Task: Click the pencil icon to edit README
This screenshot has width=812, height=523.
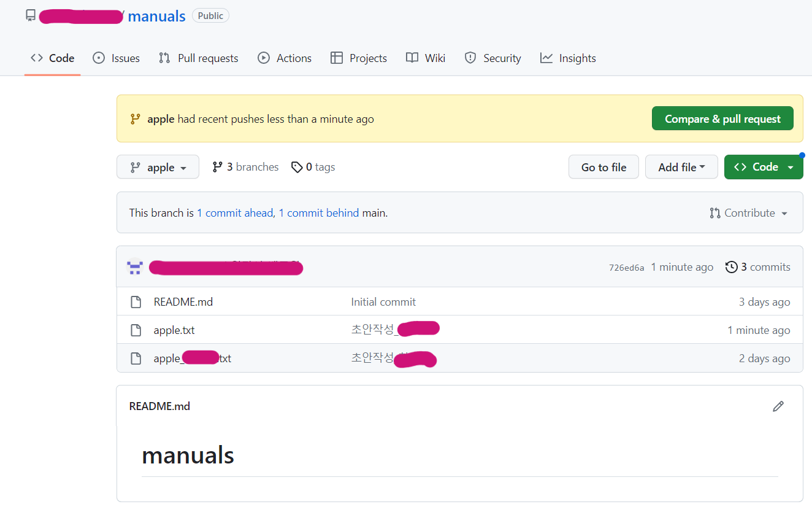Action: coord(778,406)
